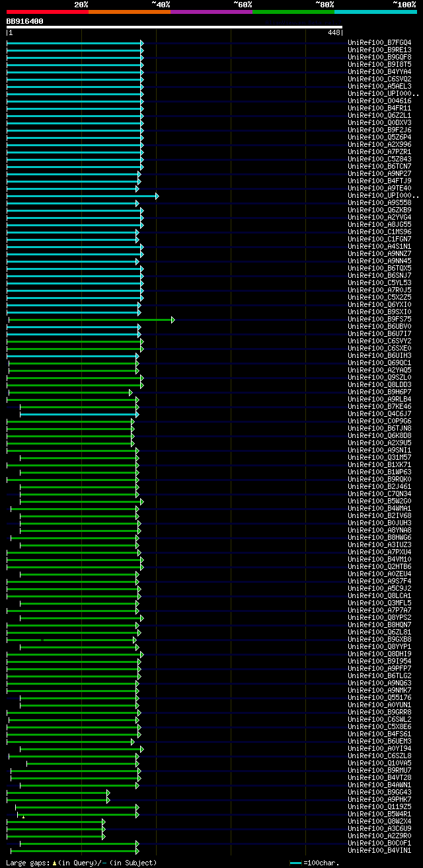423x868 pixels.
Task: Click label UniRef100_C6SVQ2
Action: (379, 79)
